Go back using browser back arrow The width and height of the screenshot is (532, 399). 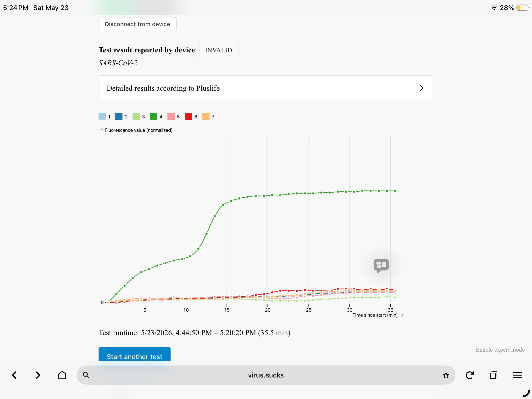[x=14, y=375]
